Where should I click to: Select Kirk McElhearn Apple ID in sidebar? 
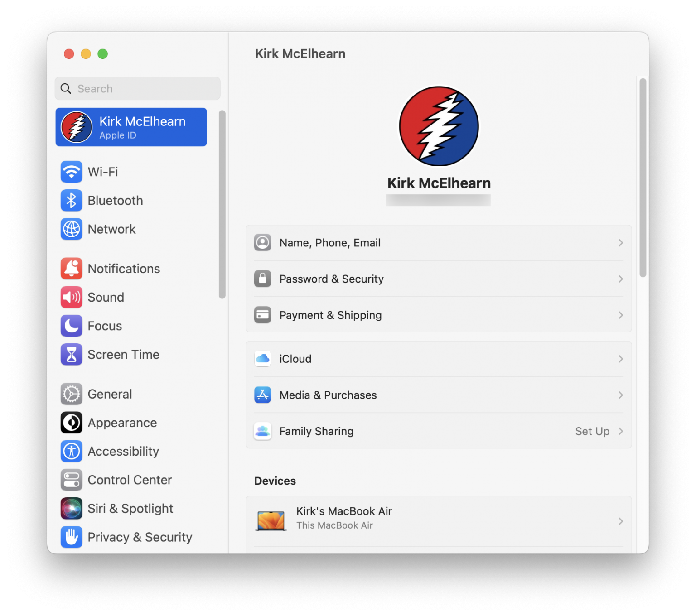131,127
